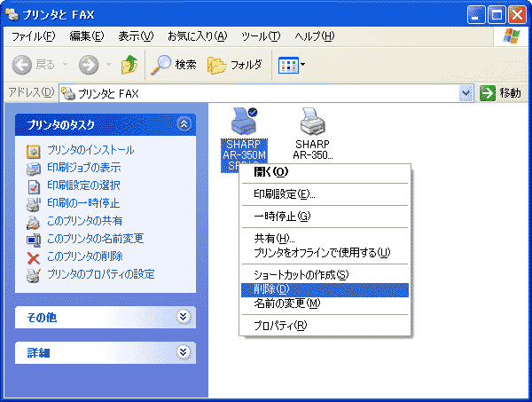Collapse the プリンタのタスク panel
The height and width of the screenshot is (402, 532).
[x=184, y=124]
